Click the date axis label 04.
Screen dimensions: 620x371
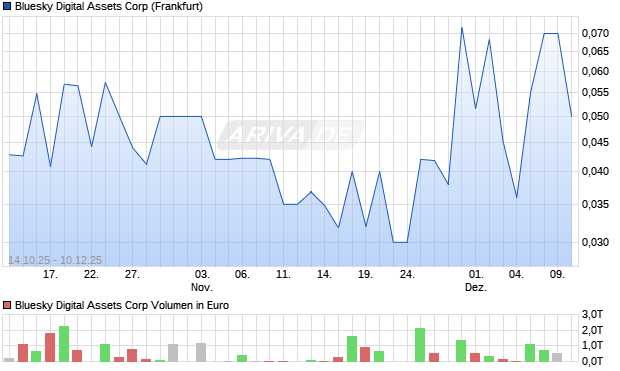coord(516,274)
